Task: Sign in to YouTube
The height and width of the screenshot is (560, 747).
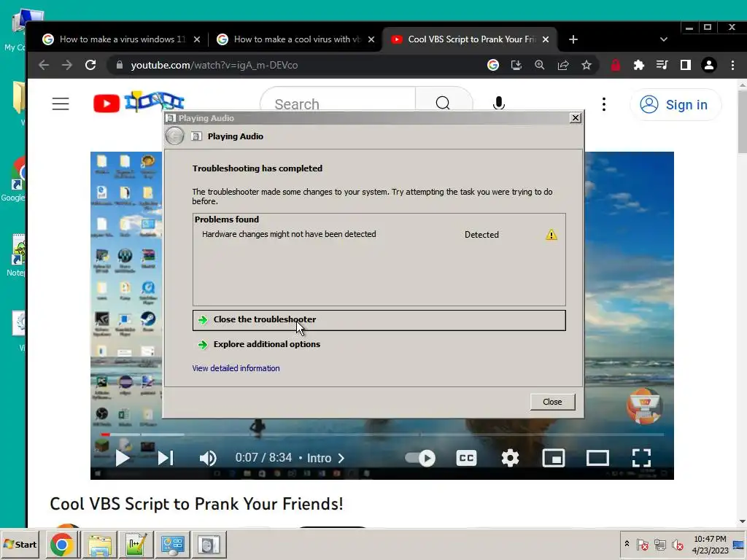Action: click(x=675, y=104)
